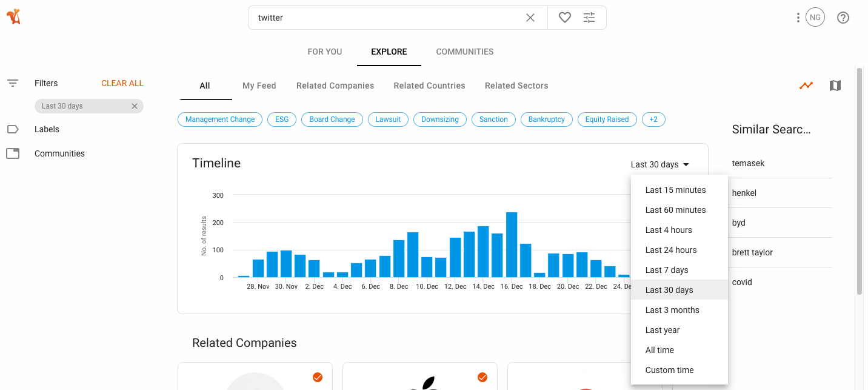
Task: Filter by Bankruptcy chip
Action: [547, 119]
